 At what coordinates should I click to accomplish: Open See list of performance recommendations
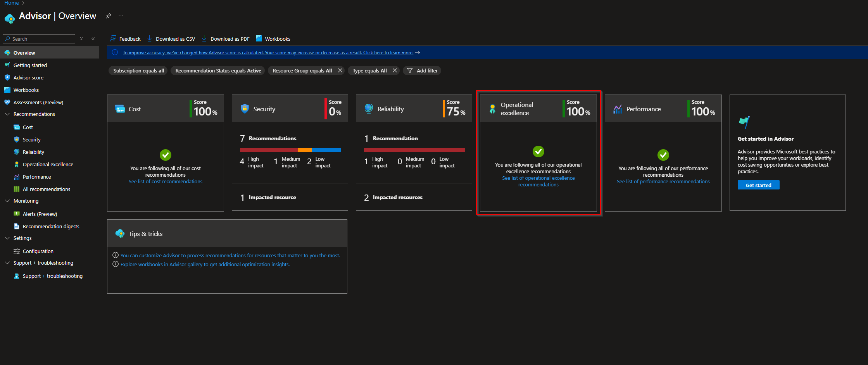663,182
